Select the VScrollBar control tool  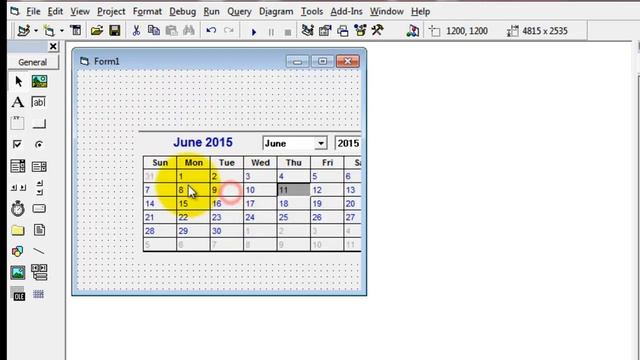(39, 187)
